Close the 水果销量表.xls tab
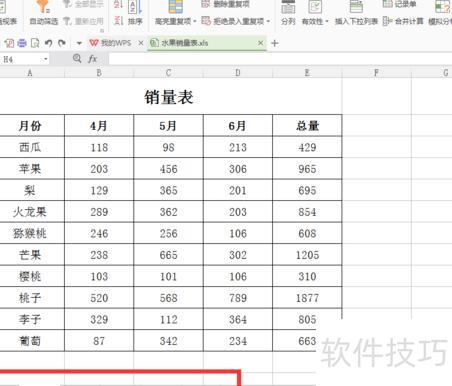Screen dimensions: 452x386 [x=261, y=43]
